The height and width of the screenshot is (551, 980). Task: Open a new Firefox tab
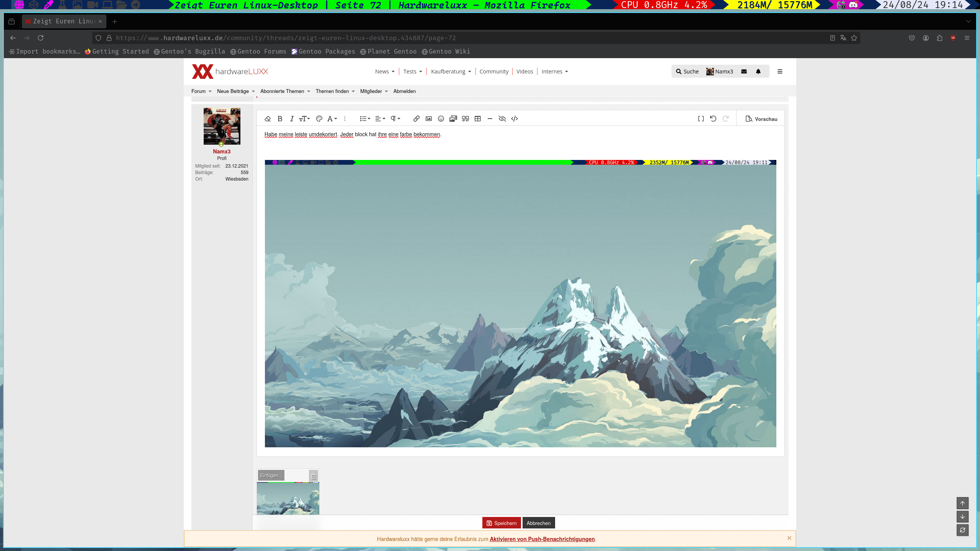pyautogui.click(x=115, y=21)
